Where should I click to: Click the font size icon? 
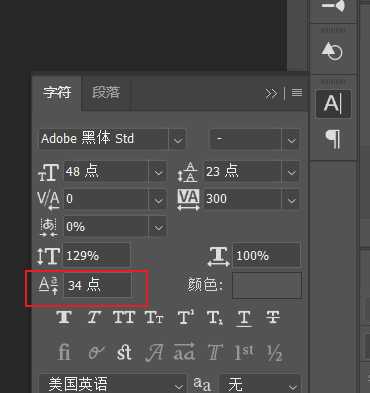point(49,172)
